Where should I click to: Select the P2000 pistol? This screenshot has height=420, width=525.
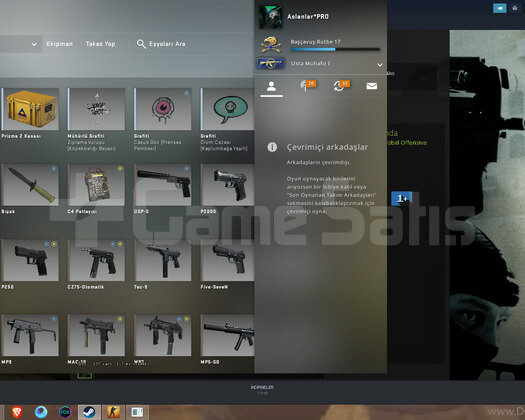point(228,185)
